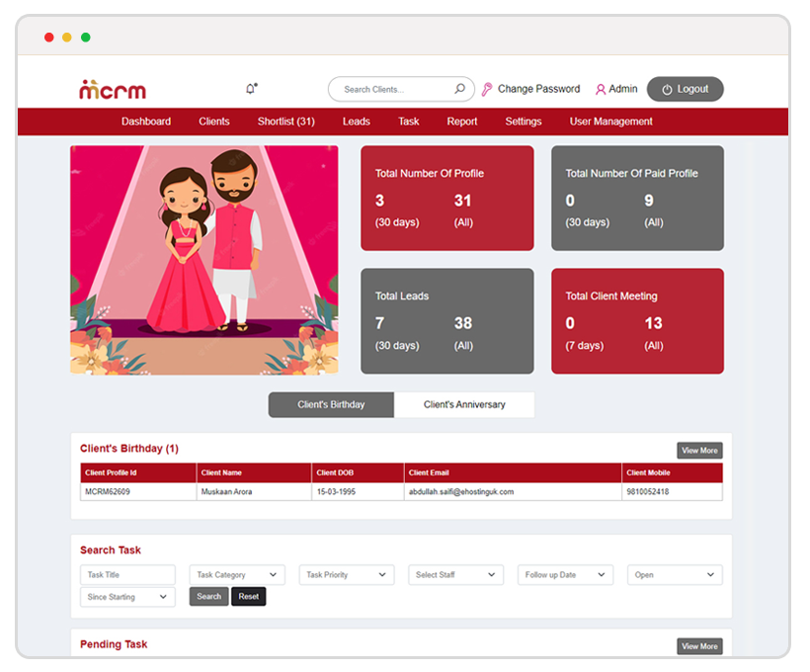Expand the Task Priority dropdown
The width and height of the screenshot is (810, 672).
tap(346, 575)
